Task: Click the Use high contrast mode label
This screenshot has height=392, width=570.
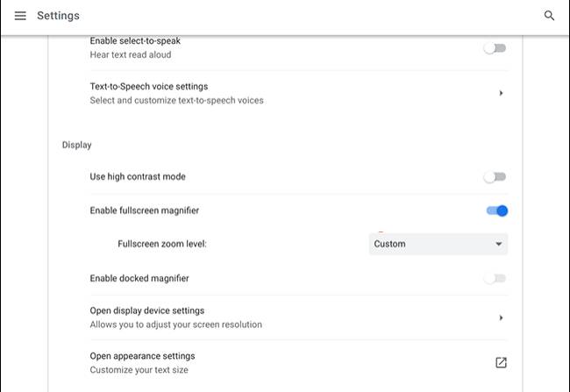Action: [x=138, y=177]
